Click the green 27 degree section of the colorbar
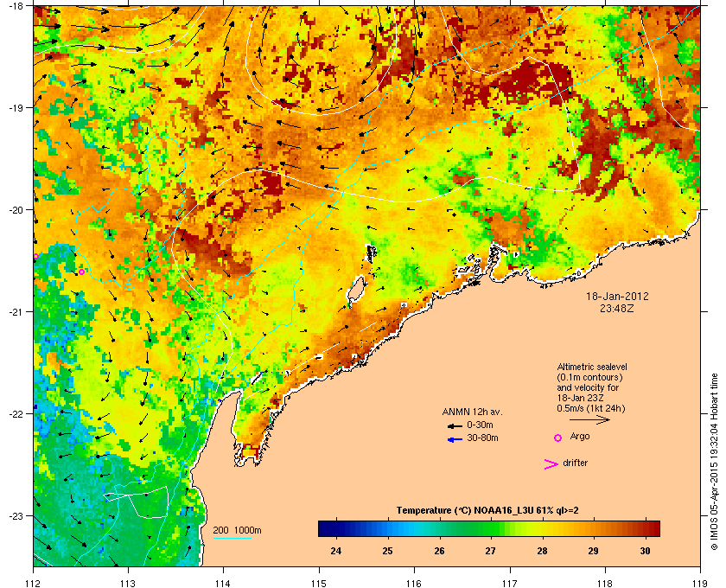This screenshot has width=726, height=588. (491, 528)
